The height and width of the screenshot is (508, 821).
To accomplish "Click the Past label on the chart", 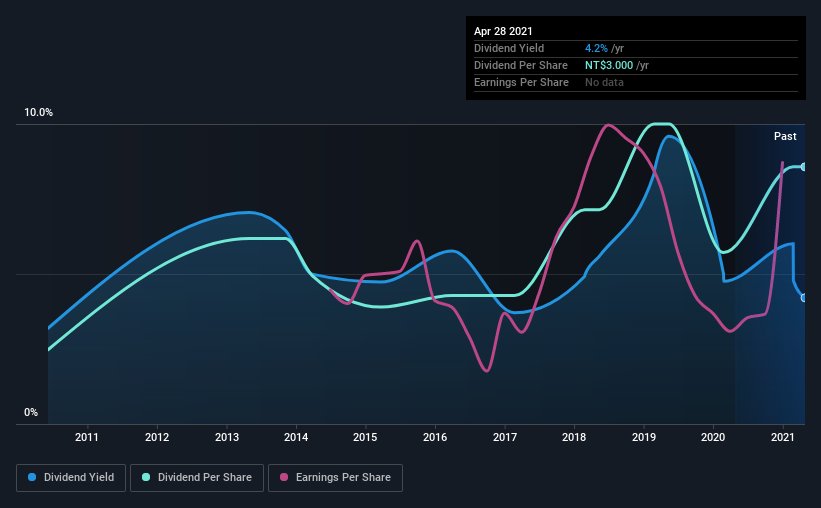I will (x=785, y=137).
